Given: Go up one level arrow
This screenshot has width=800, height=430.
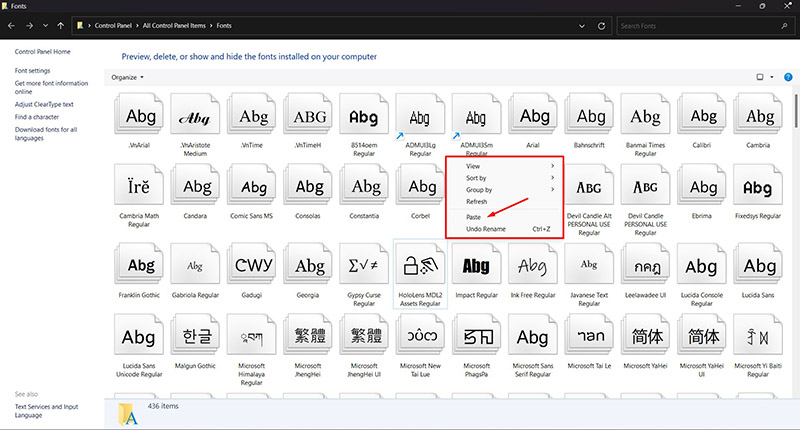Looking at the screenshot, I should [x=61, y=26].
